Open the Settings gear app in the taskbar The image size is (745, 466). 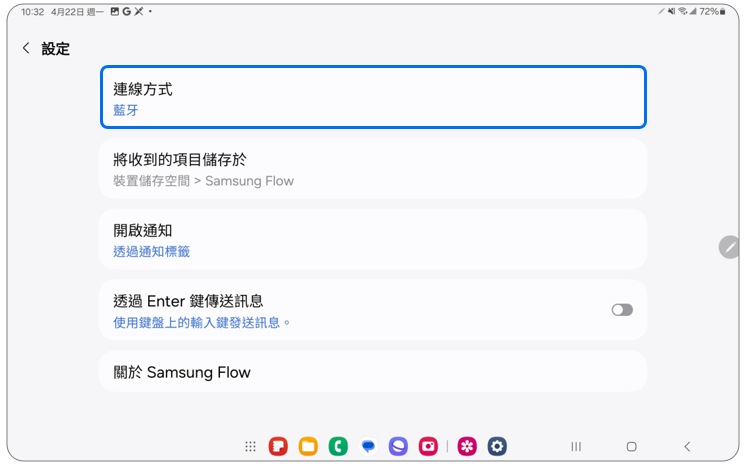pyautogui.click(x=497, y=446)
